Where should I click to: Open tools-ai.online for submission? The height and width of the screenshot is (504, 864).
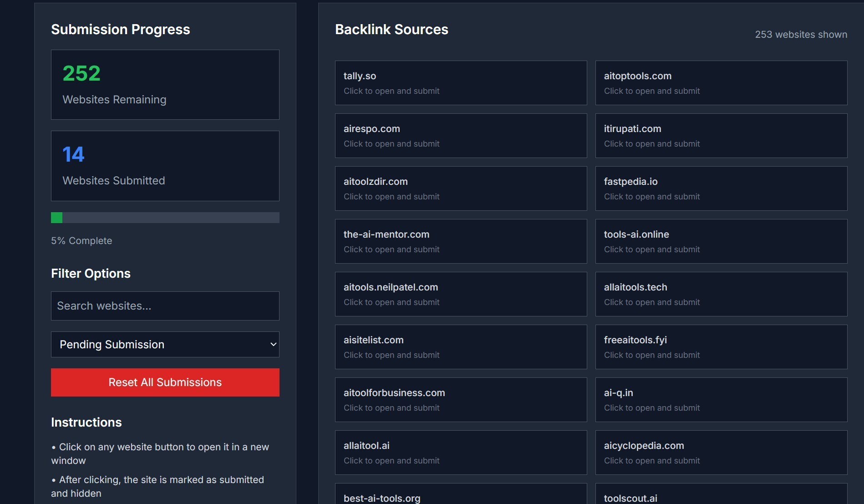click(x=721, y=241)
